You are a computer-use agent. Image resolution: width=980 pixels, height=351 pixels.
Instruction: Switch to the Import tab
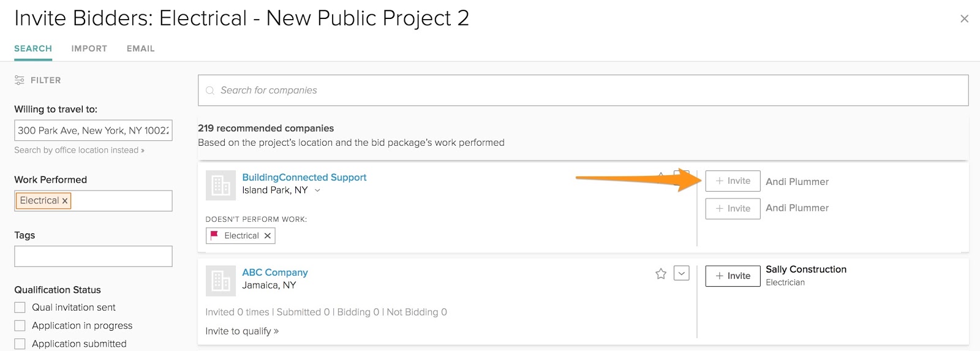[89, 48]
